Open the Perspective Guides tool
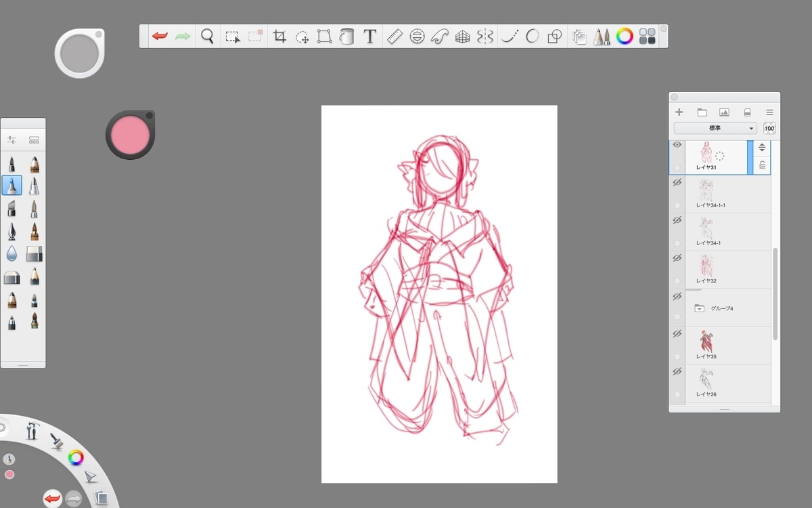 [x=462, y=37]
